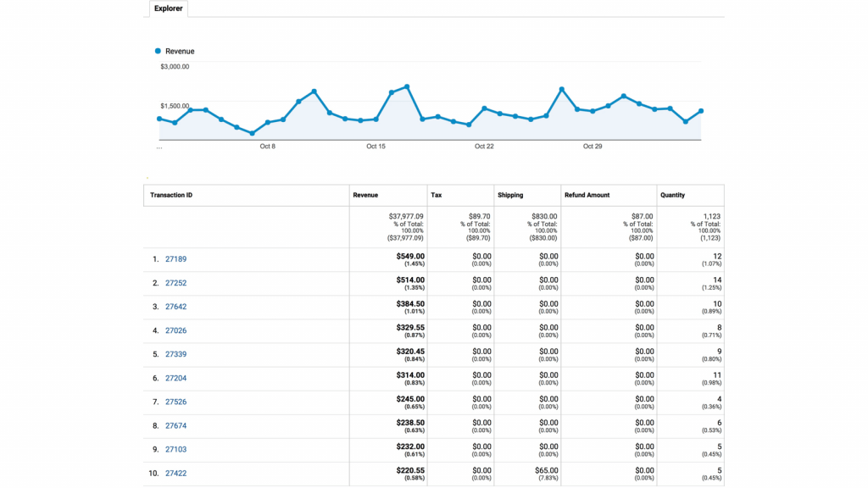Click the Oct 29 label on chart axis
Image resolution: width=868 pixels, height=488 pixels.
[593, 147]
